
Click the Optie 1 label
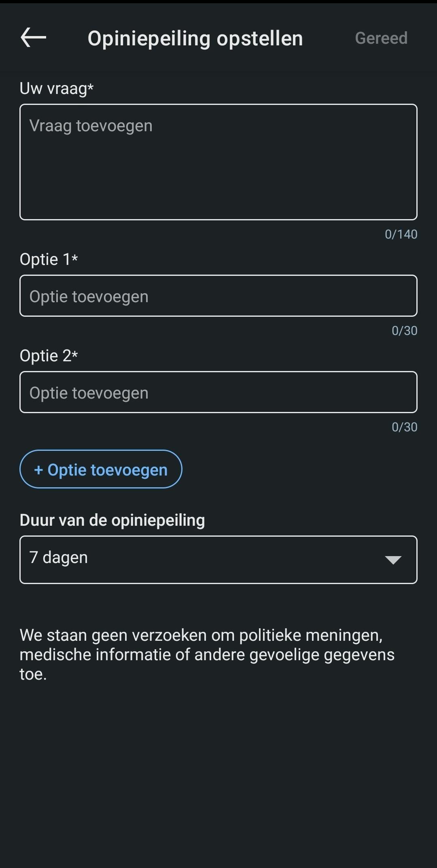45,259
